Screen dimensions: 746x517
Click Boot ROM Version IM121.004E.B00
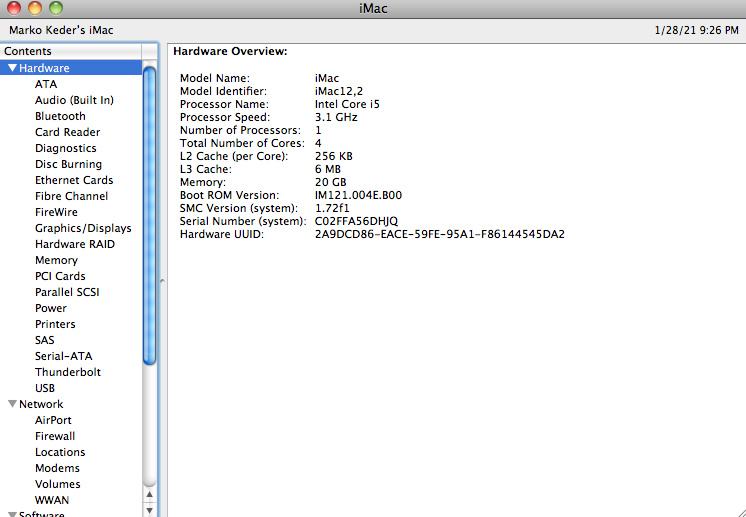pyautogui.click(x=358, y=195)
